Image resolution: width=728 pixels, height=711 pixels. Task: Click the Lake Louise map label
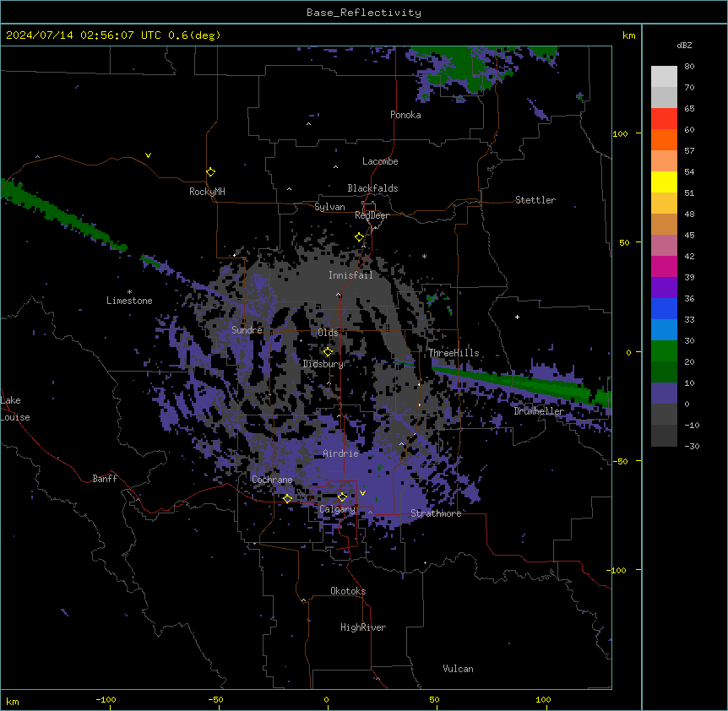[x=15, y=409]
